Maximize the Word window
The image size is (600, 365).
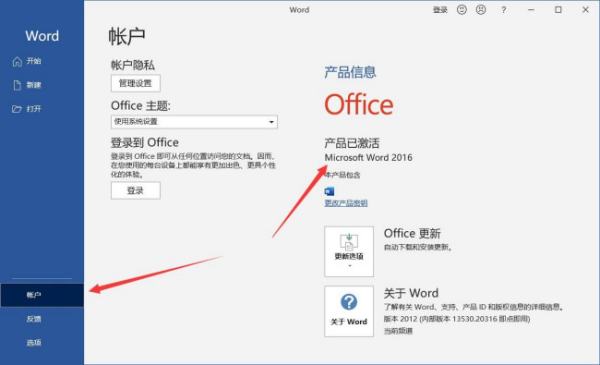click(x=558, y=10)
